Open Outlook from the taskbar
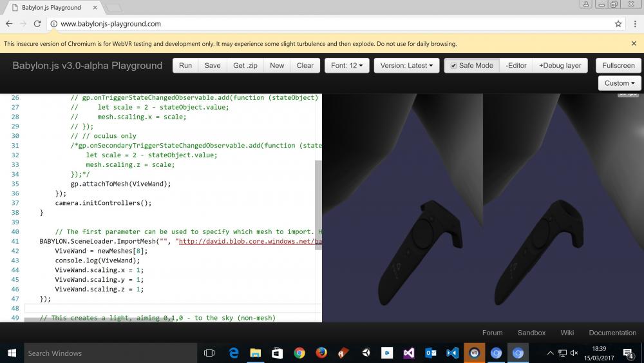Viewport: 644px width, 363px height. point(430,353)
